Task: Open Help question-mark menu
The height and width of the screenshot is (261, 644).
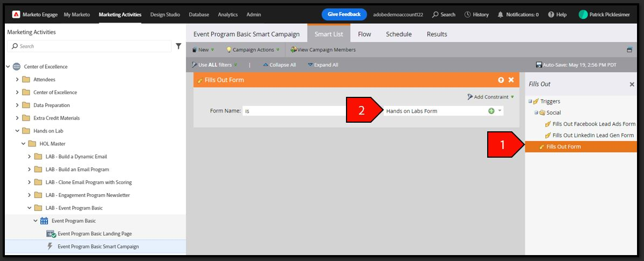Action: pyautogui.click(x=557, y=15)
